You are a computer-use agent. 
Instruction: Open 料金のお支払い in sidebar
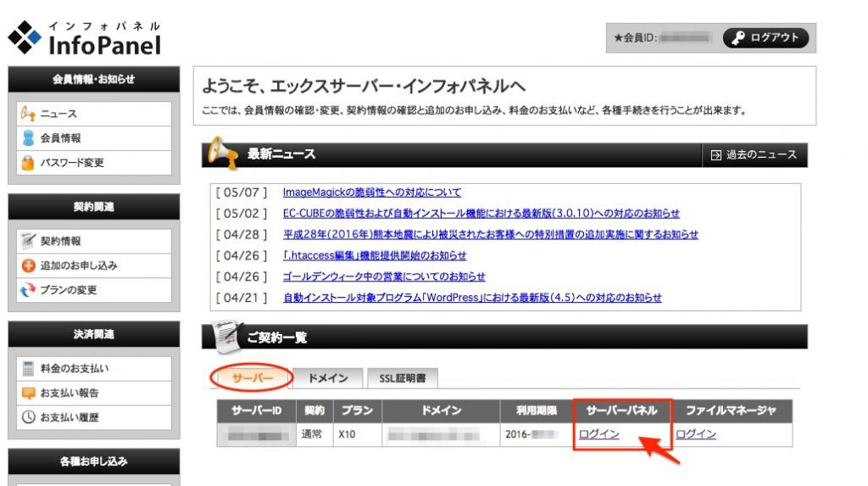pyautogui.click(x=93, y=368)
